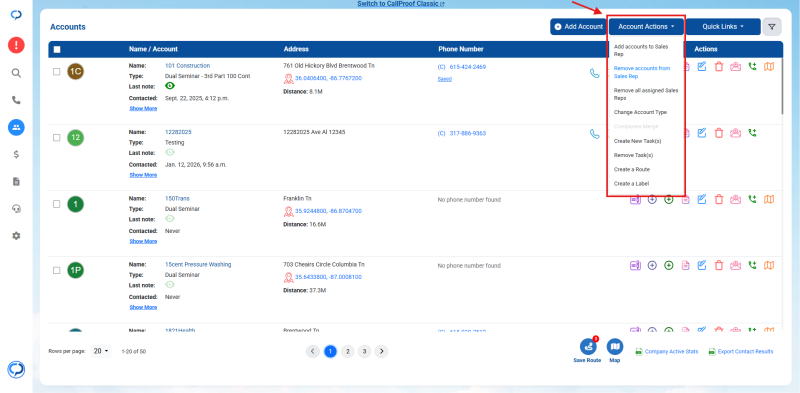800x393 pixels.
Task: Check the box for 101 Construction row
Action: 57,72
